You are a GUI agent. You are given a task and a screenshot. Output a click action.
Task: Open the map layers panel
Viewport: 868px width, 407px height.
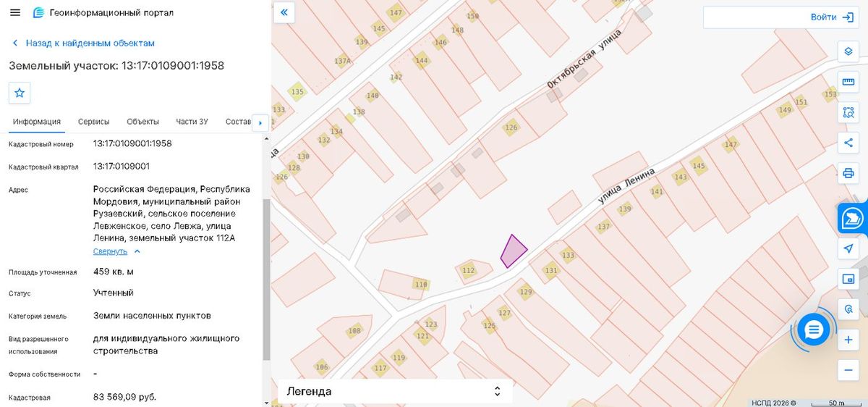tap(848, 52)
